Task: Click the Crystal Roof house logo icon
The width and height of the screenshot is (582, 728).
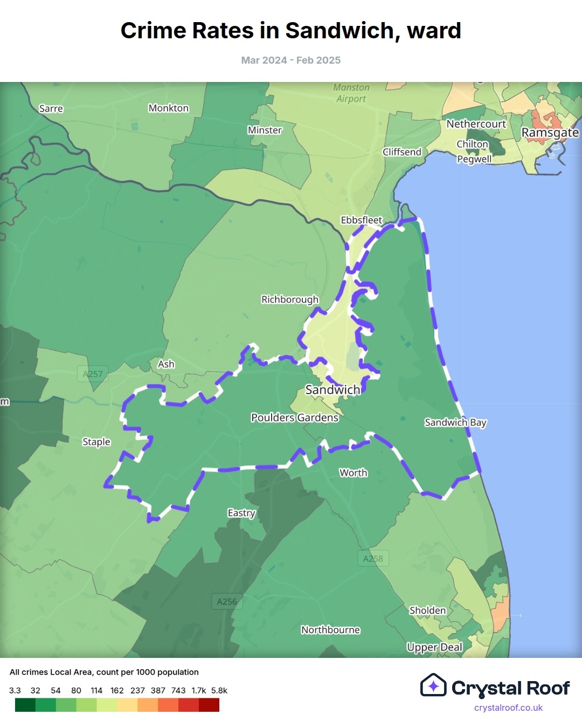Action: (433, 685)
